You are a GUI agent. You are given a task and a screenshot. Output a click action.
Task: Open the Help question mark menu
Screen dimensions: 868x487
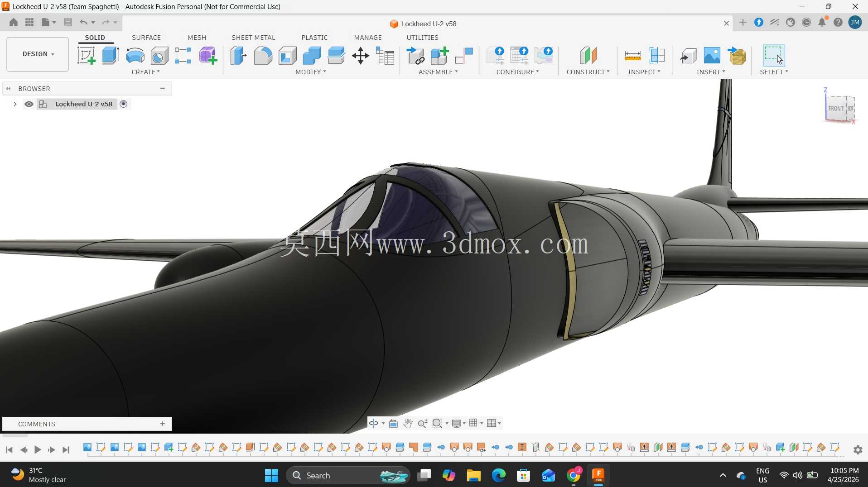point(838,22)
